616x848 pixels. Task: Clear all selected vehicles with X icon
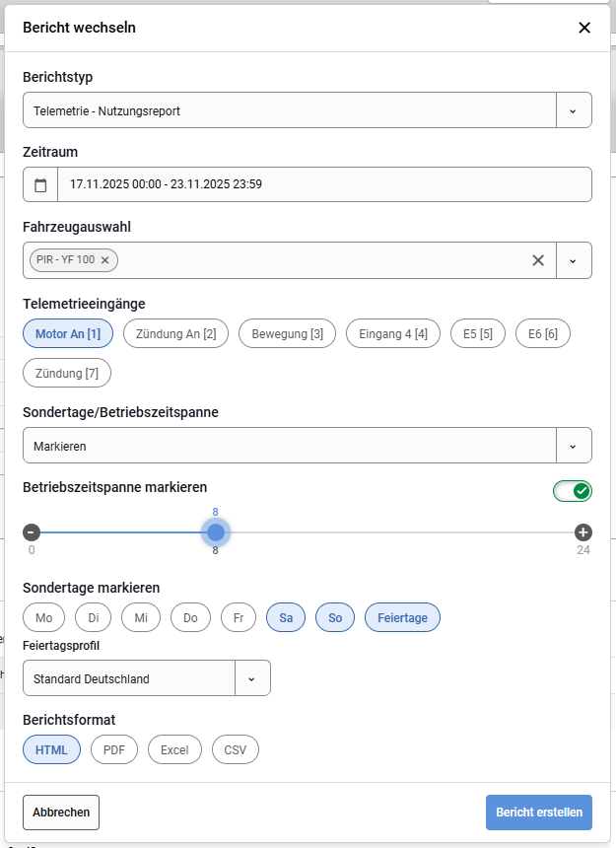pos(538,260)
